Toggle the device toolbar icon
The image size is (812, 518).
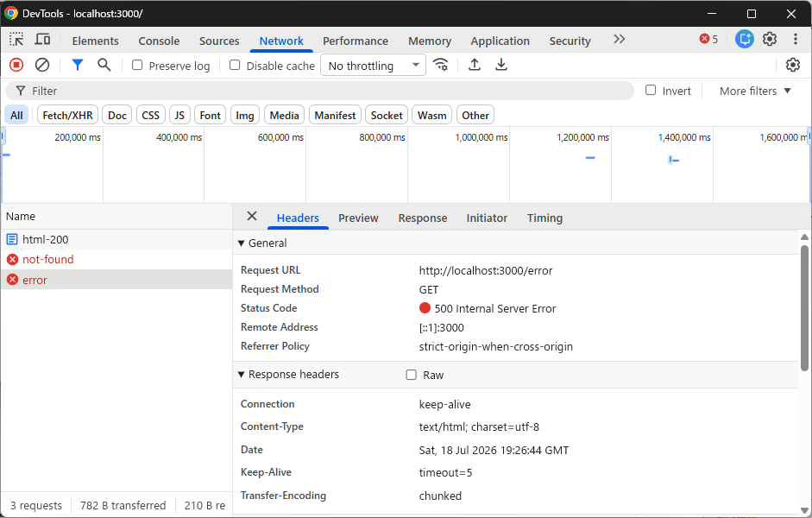pyautogui.click(x=42, y=40)
